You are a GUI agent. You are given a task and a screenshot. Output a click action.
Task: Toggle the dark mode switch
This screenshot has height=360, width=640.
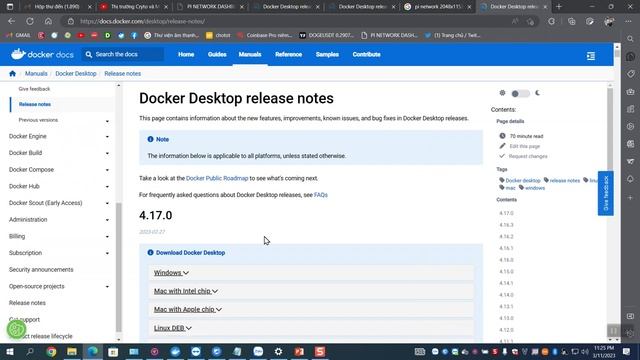coord(520,93)
